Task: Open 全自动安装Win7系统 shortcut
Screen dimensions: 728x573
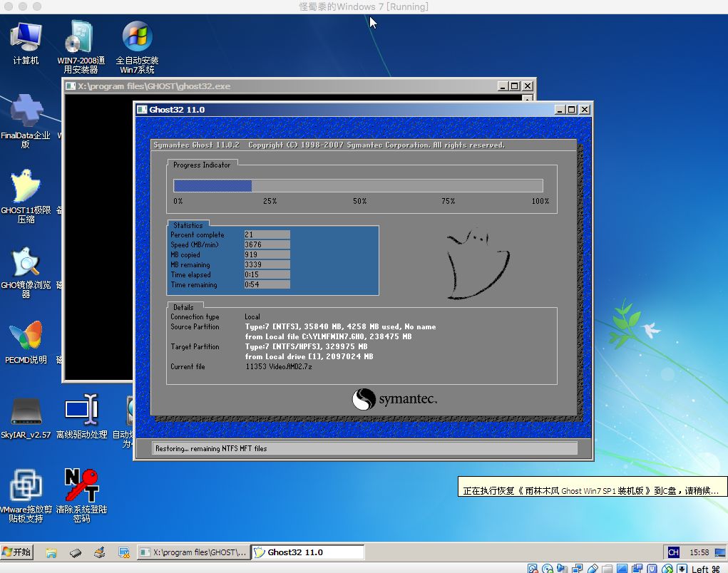Action: coord(137,47)
